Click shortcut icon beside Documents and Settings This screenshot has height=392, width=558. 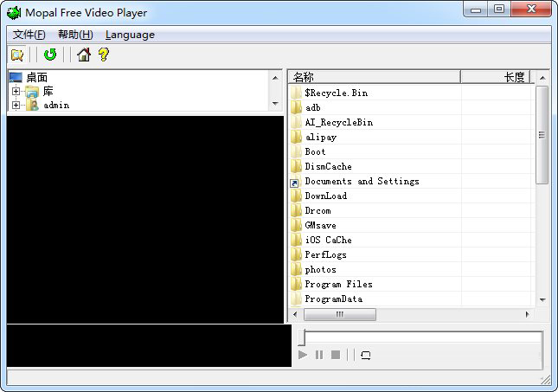(x=295, y=182)
